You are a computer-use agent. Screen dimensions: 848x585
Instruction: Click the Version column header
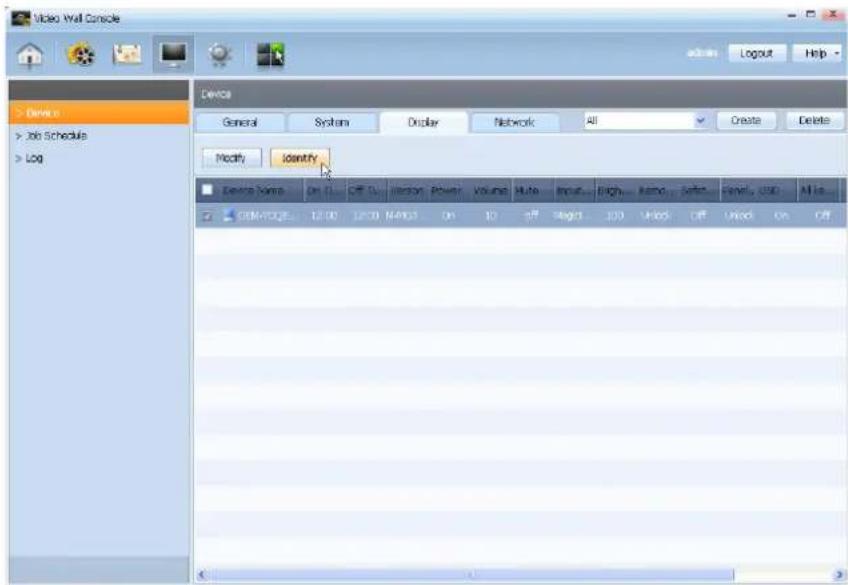tap(406, 190)
